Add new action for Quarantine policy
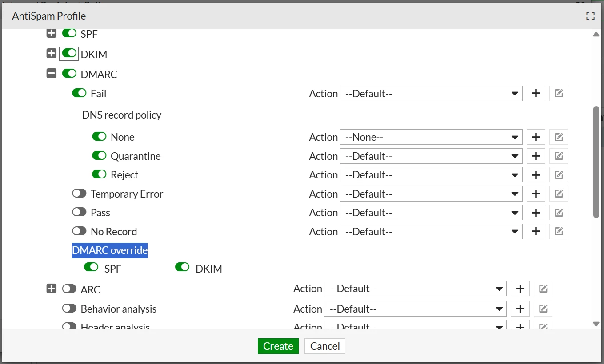The width and height of the screenshot is (604, 364). [x=536, y=156]
